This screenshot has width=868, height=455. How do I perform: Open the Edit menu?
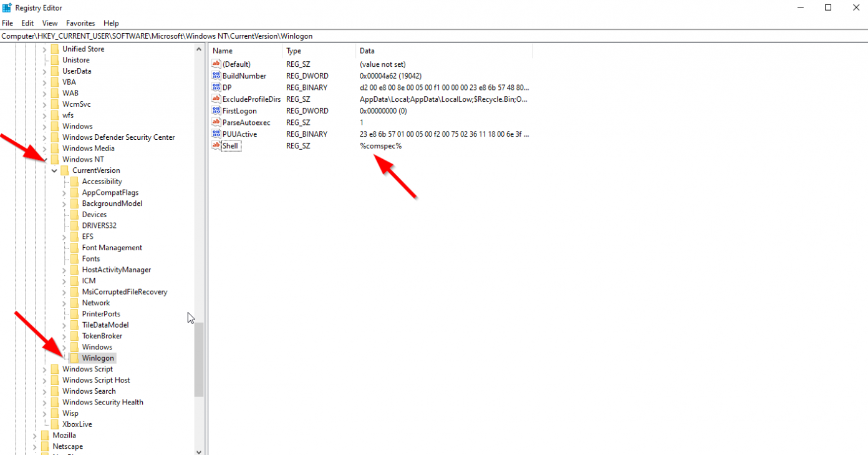pos(27,23)
